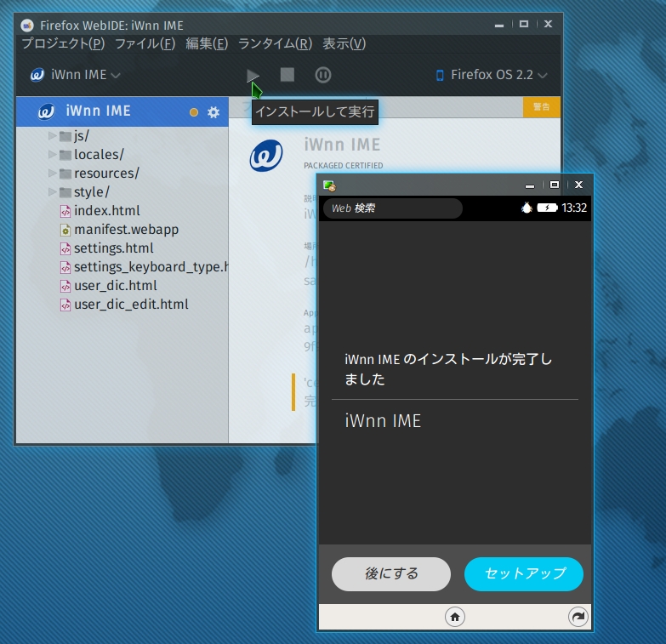Open user_dic.html file name in tree

116,286
